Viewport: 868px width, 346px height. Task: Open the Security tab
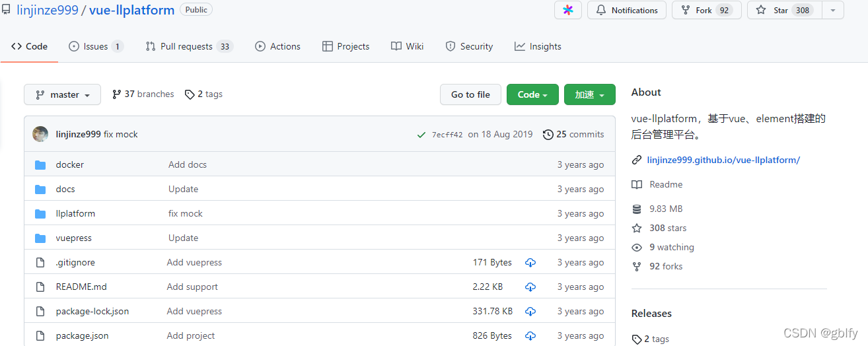click(469, 46)
